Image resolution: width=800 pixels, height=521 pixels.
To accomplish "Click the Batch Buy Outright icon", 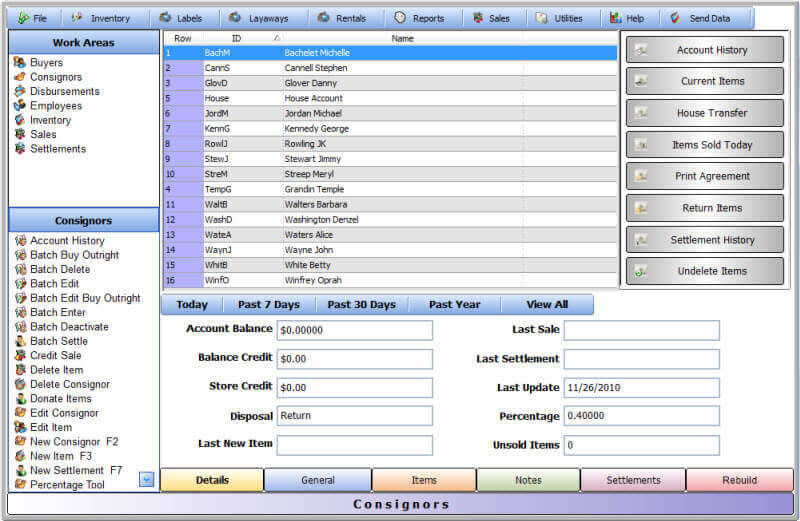I will click(x=20, y=254).
